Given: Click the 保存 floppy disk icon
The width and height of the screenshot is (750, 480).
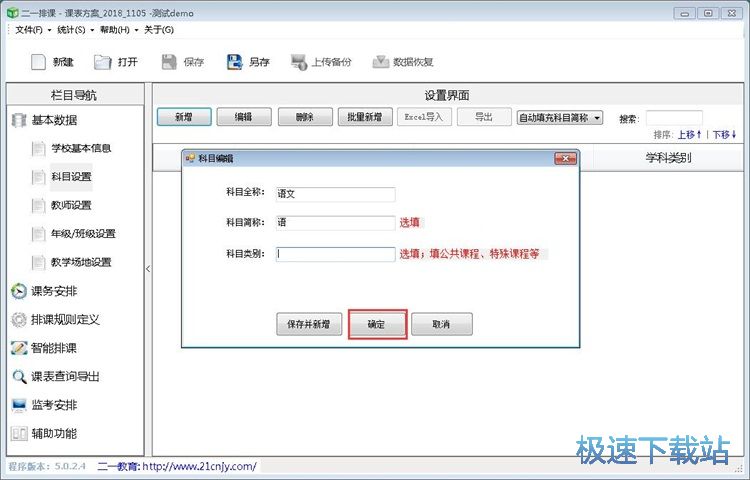Looking at the screenshot, I should click(169, 62).
